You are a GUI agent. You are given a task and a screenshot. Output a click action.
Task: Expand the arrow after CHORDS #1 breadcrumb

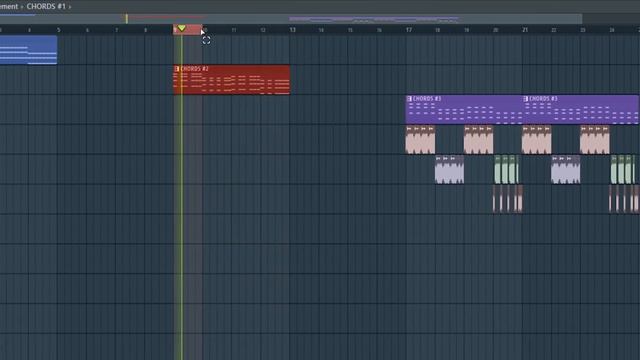tap(70, 7)
